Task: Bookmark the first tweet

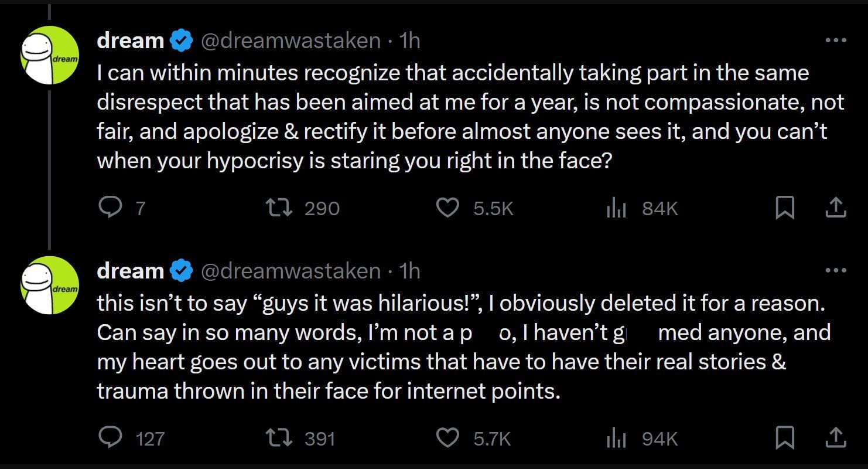Action: (x=785, y=207)
